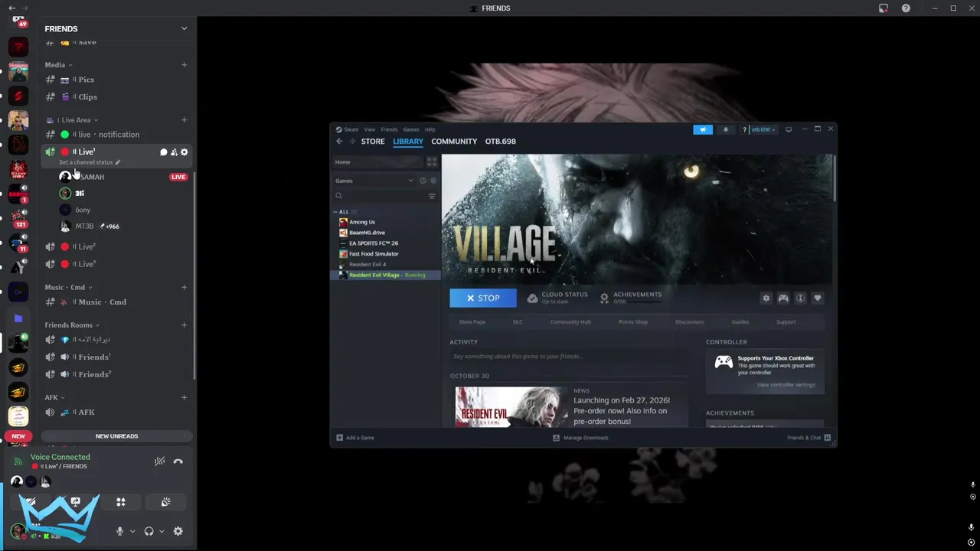This screenshot has width=980, height=551.
Task: Open advanced filter icon beside library search
Action: click(x=432, y=197)
